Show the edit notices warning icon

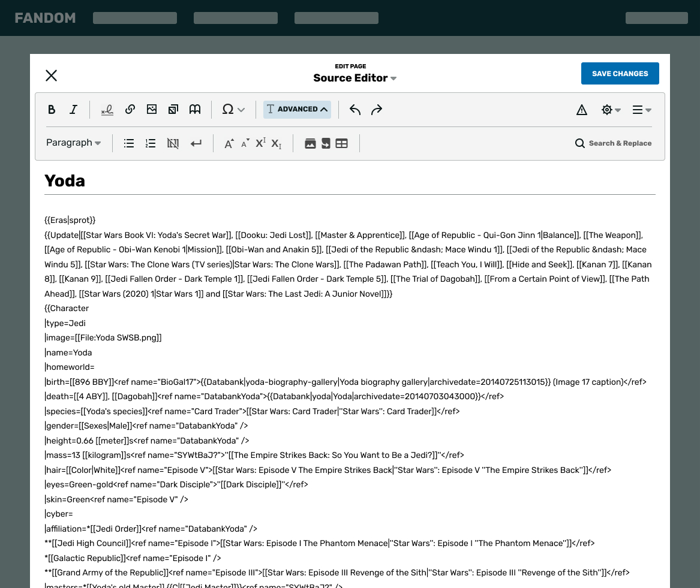pos(582,110)
